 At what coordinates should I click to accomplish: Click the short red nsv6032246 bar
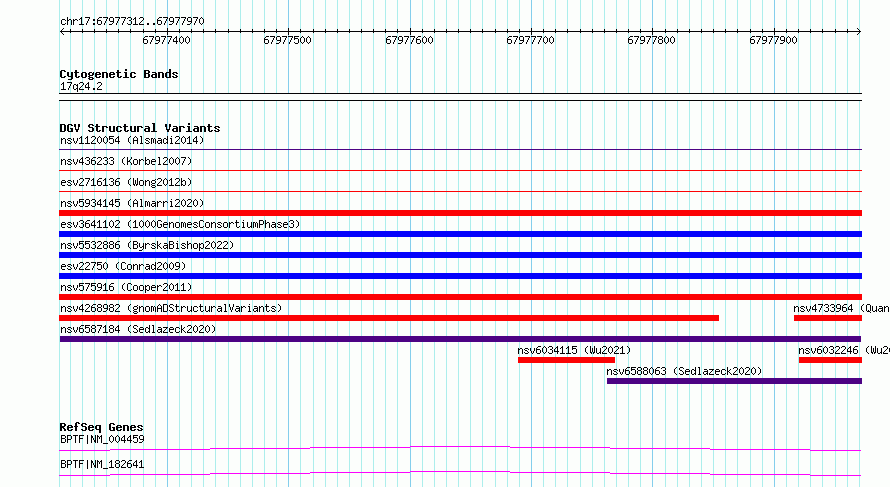point(830,360)
